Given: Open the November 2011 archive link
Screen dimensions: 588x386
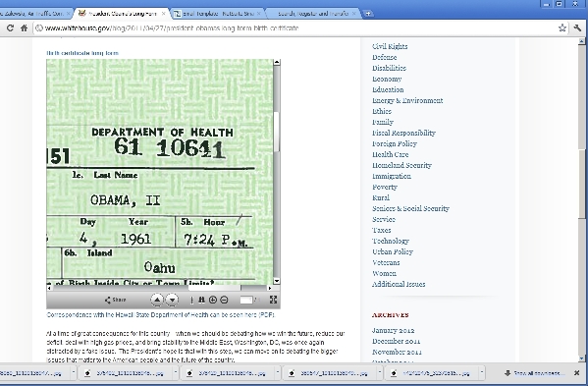Looking at the screenshot, I should (397, 353).
